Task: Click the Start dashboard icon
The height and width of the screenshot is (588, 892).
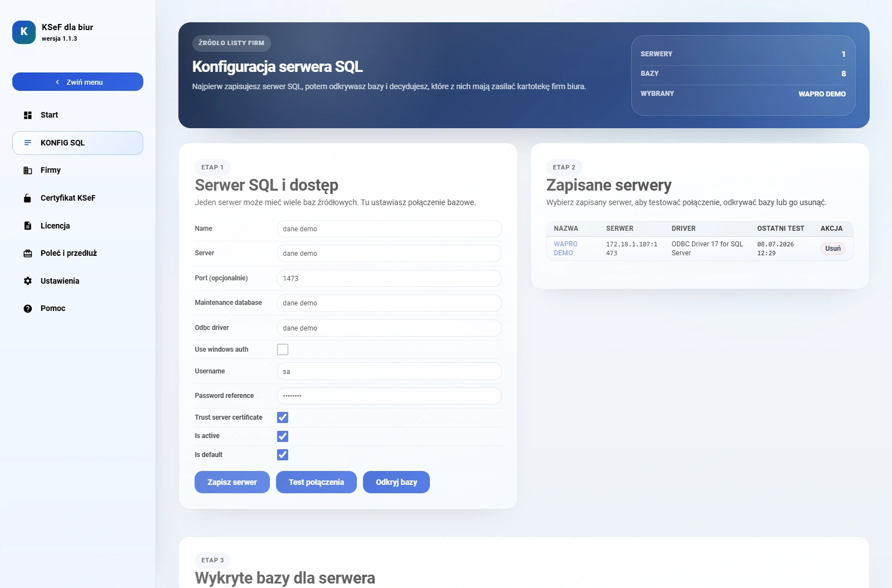Action: 28,115
